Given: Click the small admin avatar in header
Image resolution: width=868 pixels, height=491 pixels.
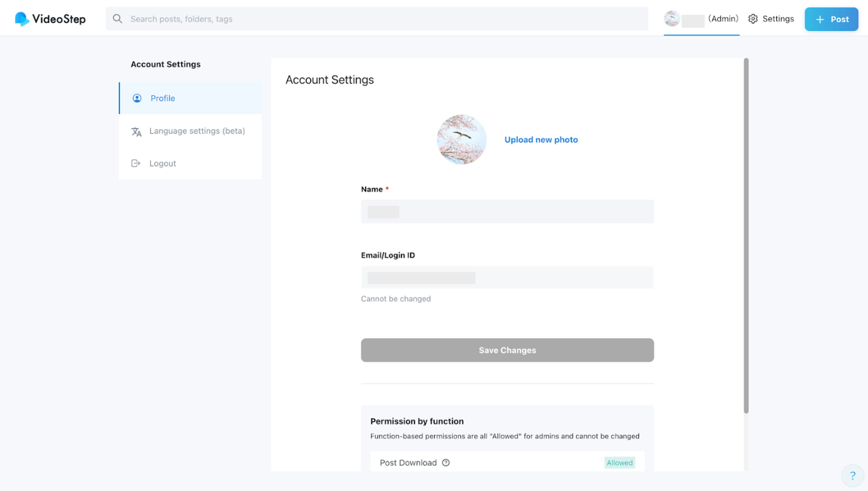Looking at the screenshot, I should click(672, 18).
